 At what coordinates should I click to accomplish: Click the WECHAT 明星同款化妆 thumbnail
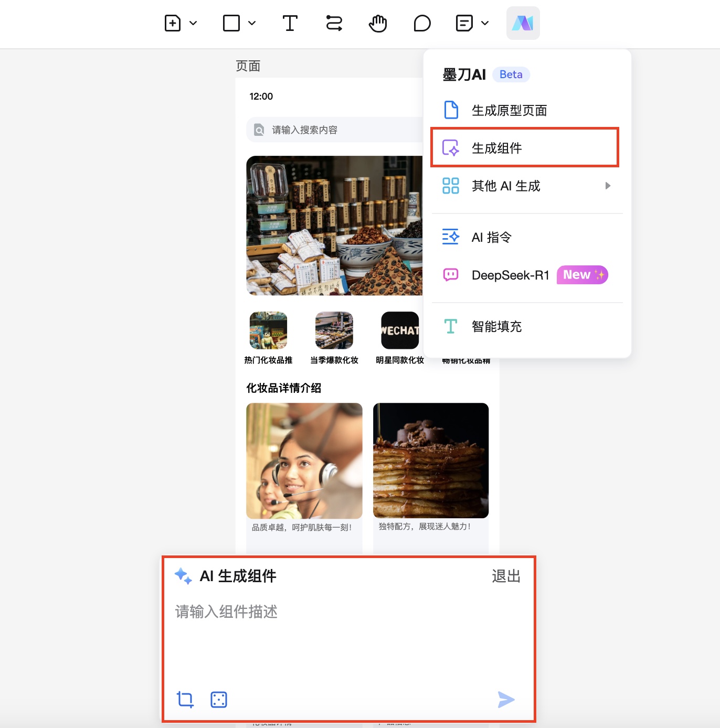click(400, 330)
